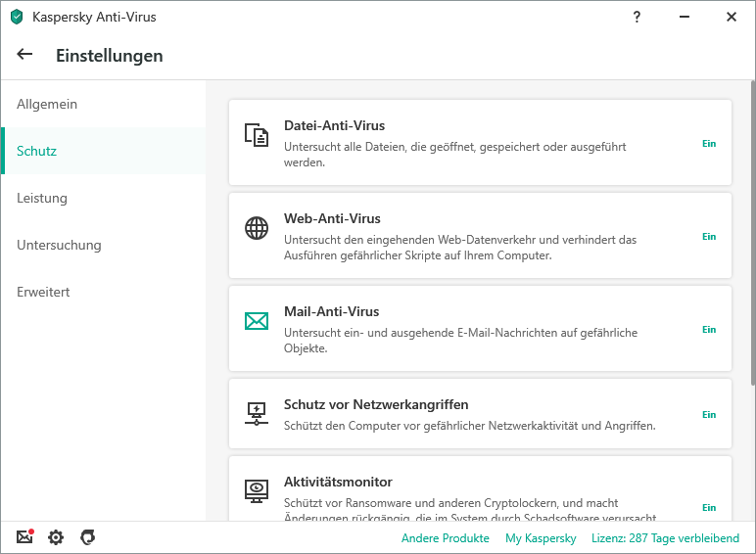Viewport: 756px width, 554px height.
Task: Open help via the question mark icon
Action: [637, 17]
